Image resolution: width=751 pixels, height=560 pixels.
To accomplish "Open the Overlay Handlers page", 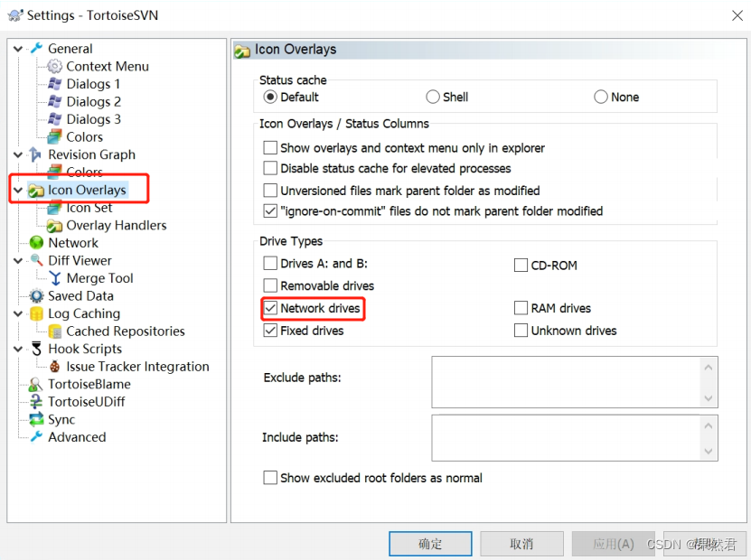I will 117,226.
